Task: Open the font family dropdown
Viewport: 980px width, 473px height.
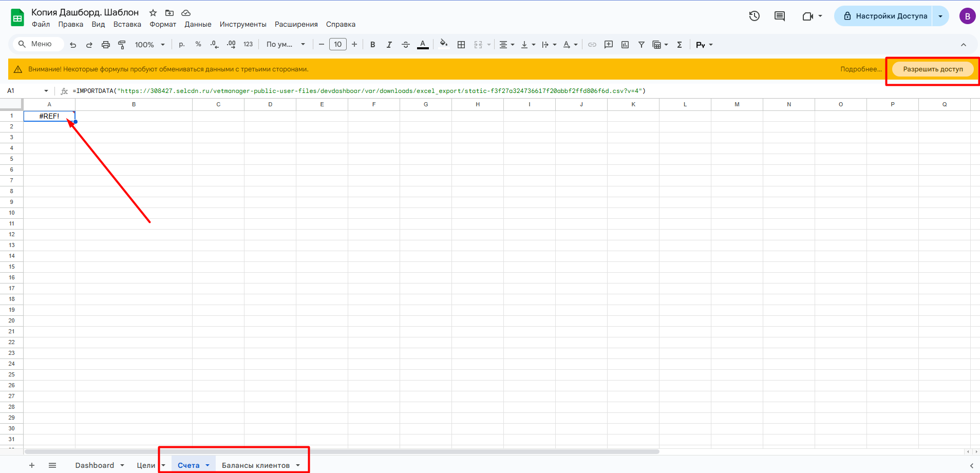Action: click(x=286, y=45)
